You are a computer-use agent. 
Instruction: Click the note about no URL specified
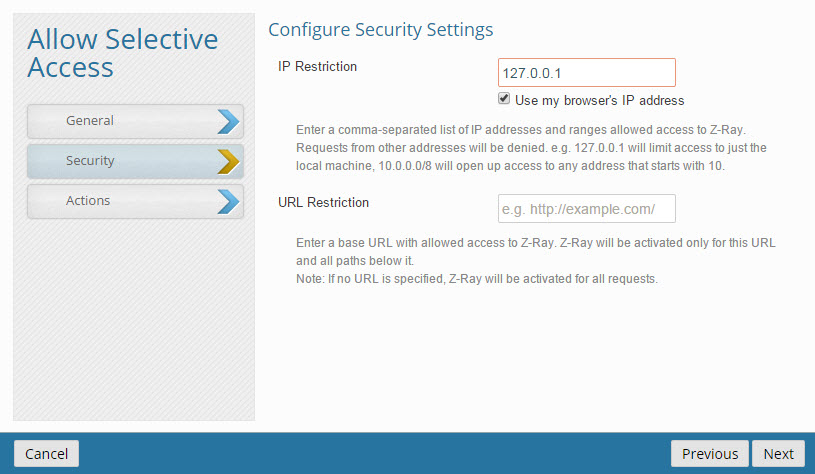477,279
